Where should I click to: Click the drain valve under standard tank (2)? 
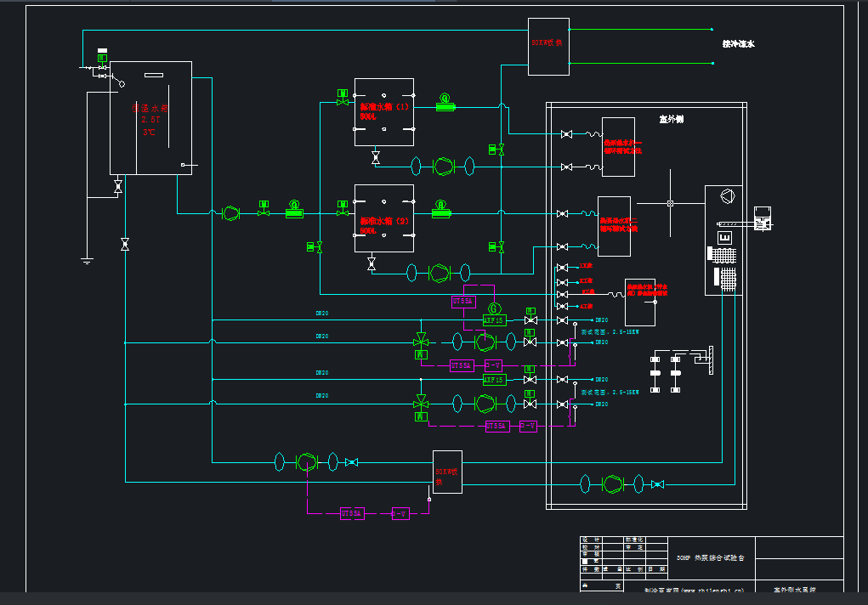(372, 264)
